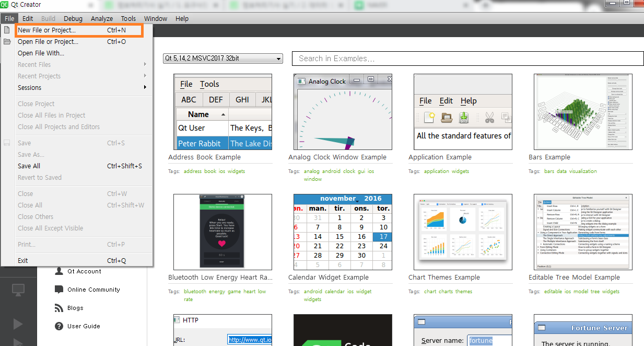The image size is (644, 346).
Task: Click the open folder icon in File menu
Action: click(7, 41)
